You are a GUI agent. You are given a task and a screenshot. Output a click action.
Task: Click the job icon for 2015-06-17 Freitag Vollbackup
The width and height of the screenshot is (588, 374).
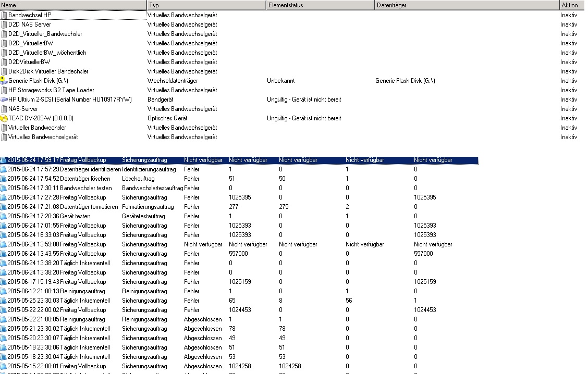3,282
